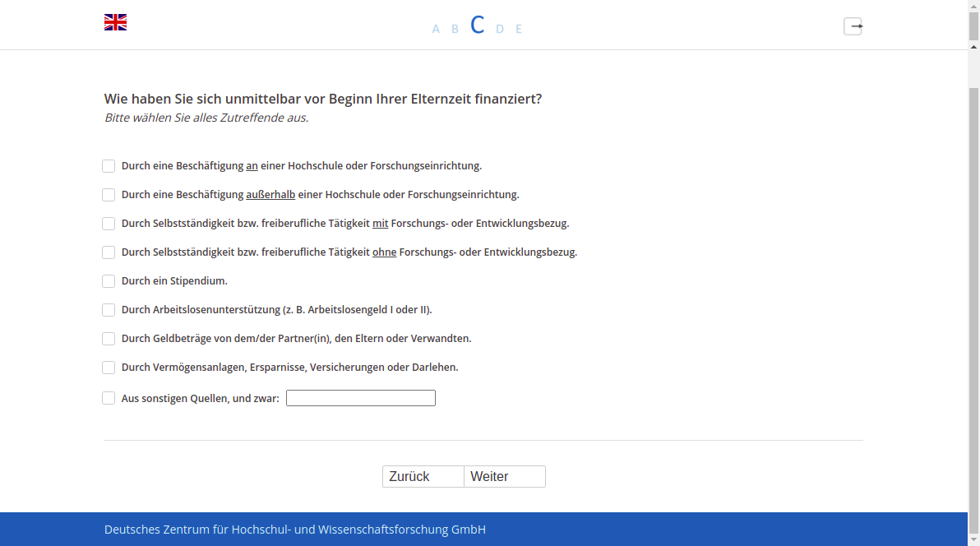Screen dimensions: 980x546
Task: Focus the sonstige Quellen text field
Action: click(x=361, y=398)
